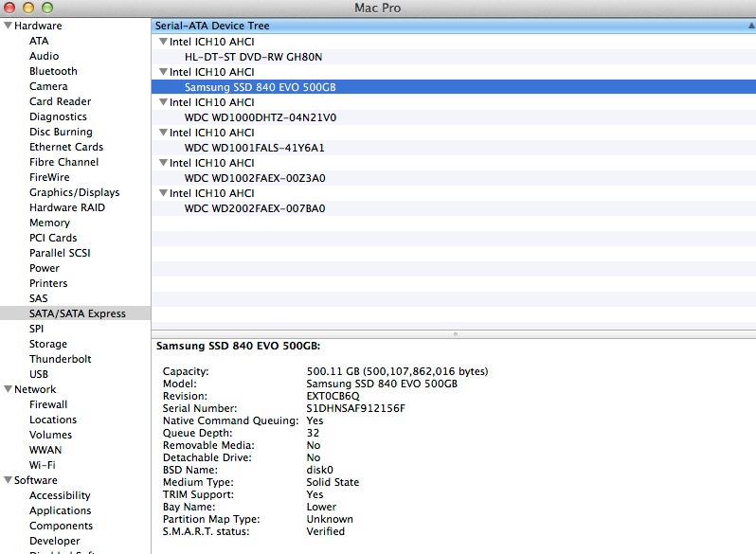Open Volumes under Network
The height and width of the screenshot is (554, 756).
point(50,435)
